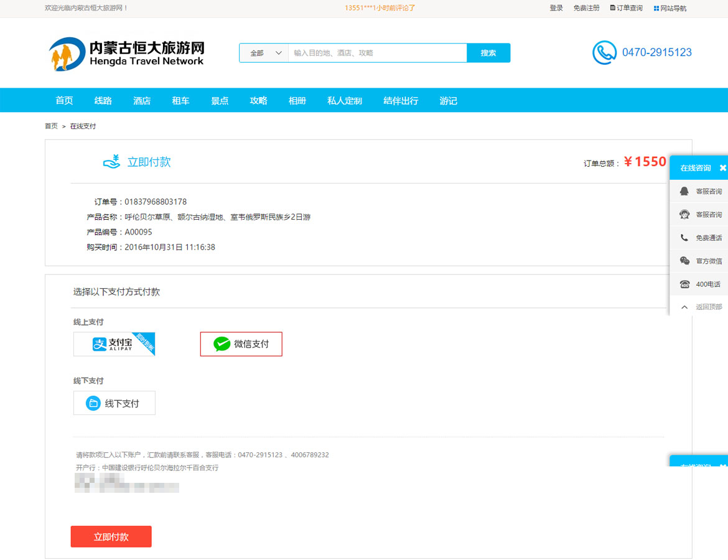Viewport: 728px width, 560px height.
Task: Click the destination search input field
Action: [376, 54]
